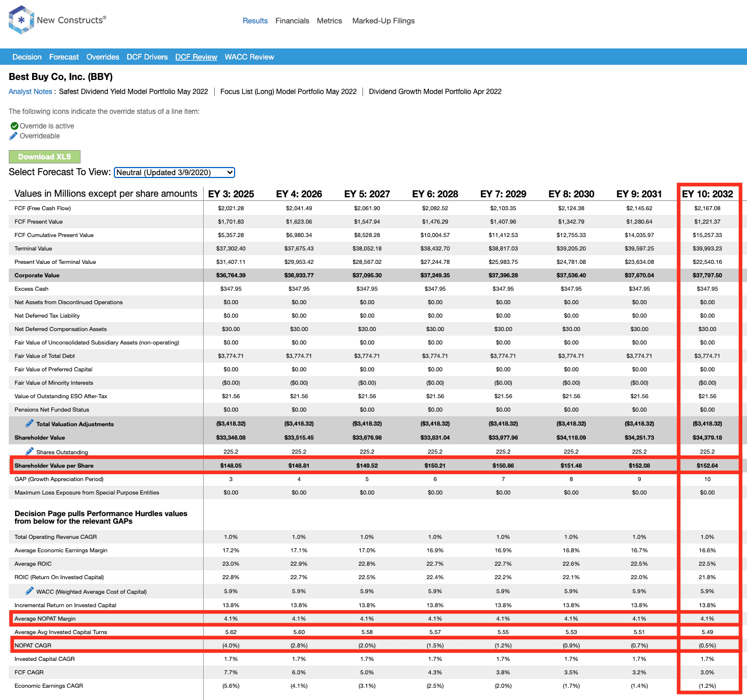This screenshot has width=747, height=700.
Task: Click the Fair Value of Total Debt label
Action: coord(45,356)
